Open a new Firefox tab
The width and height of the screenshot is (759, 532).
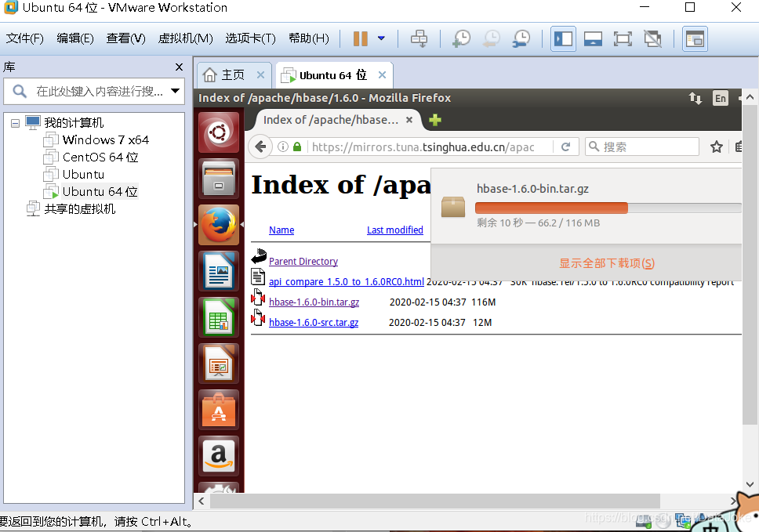(x=435, y=120)
